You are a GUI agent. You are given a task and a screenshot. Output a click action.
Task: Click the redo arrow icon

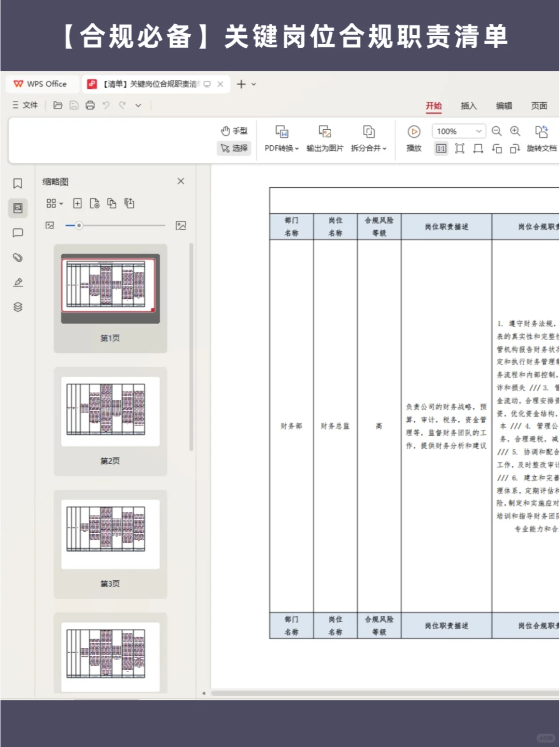[x=122, y=105]
